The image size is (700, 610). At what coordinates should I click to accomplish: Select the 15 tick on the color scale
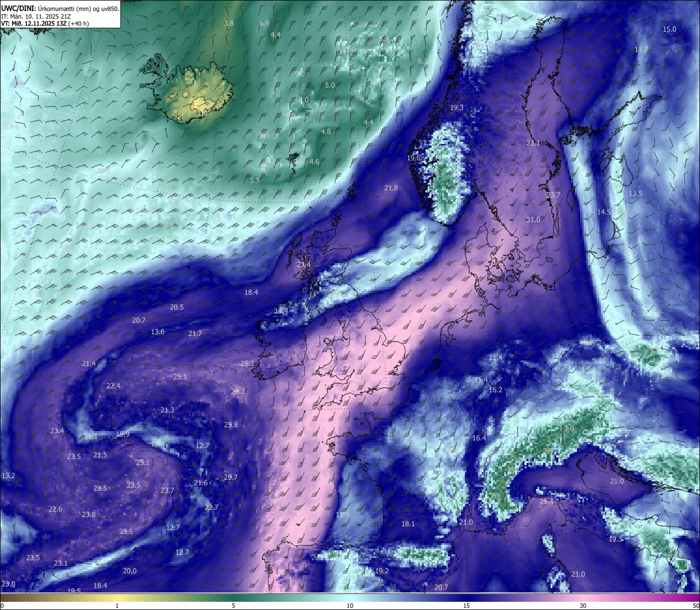pyautogui.click(x=466, y=606)
